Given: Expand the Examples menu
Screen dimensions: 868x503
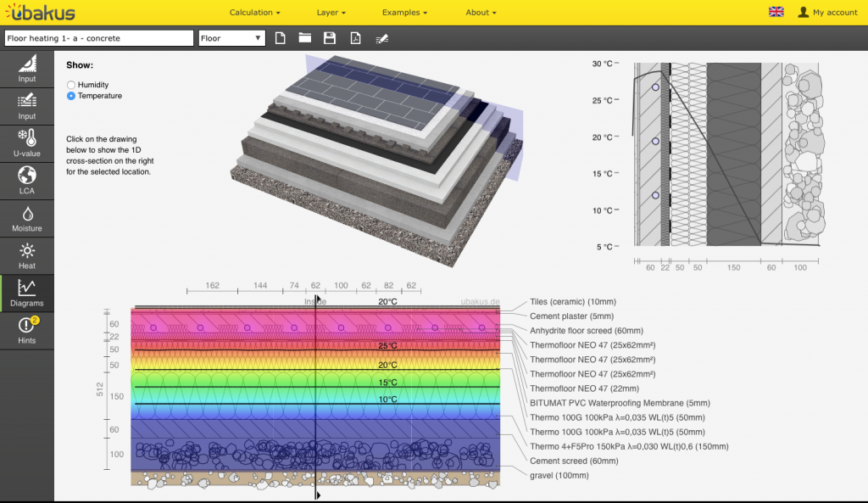Looking at the screenshot, I should (404, 13).
